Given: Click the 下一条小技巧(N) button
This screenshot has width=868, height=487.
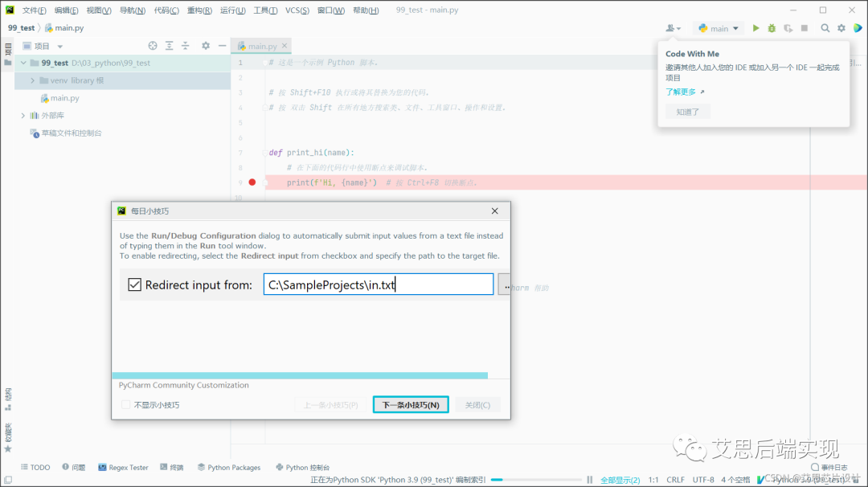Looking at the screenshot, I should pos(410,405).
